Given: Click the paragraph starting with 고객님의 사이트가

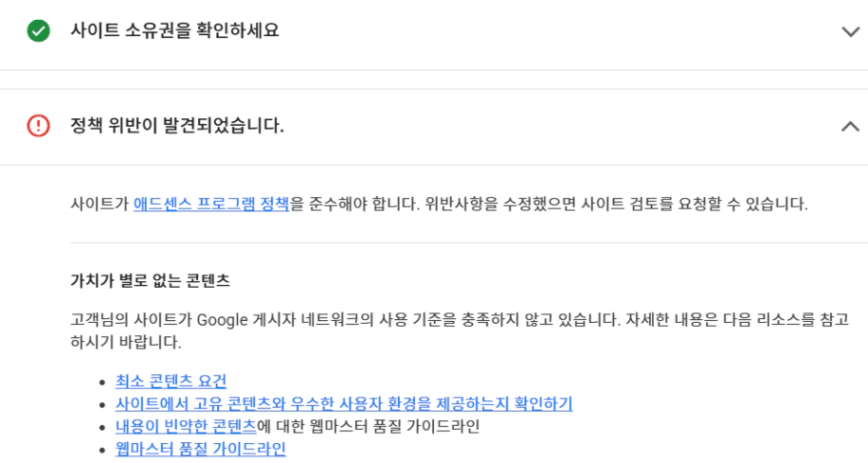Looking at the screenshot, I should (x=428, y=318).
